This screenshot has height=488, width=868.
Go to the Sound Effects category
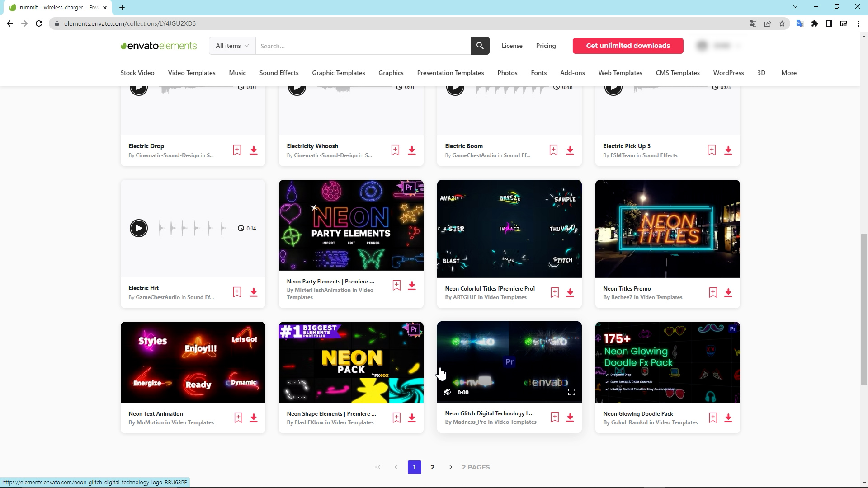coord(279,73)
